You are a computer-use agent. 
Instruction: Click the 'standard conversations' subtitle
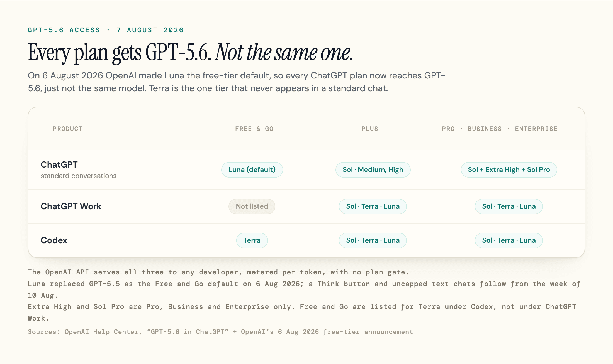click(x=79, y=176)
